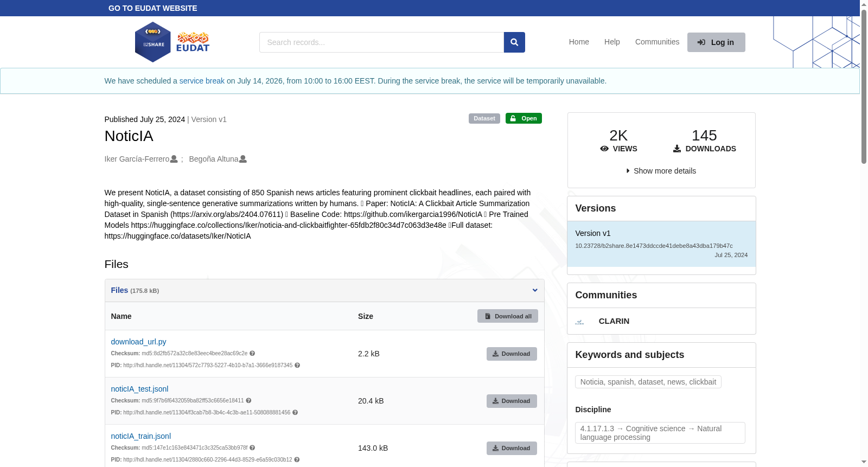Click the Files section heading
Viewport: 868px width, 467px height.
tap(116, 264)
